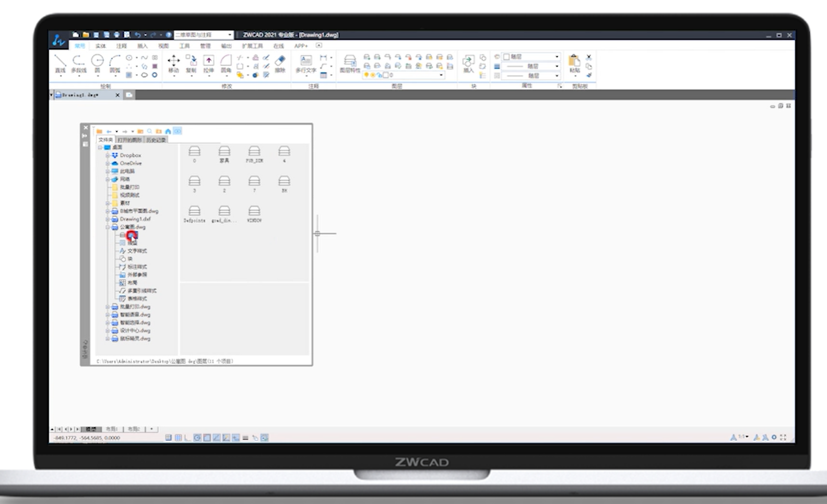Viewport: 827px width, 504px height.
Task: Select the Line (直线) drawing tool
Action: click(x=61, y=63)
